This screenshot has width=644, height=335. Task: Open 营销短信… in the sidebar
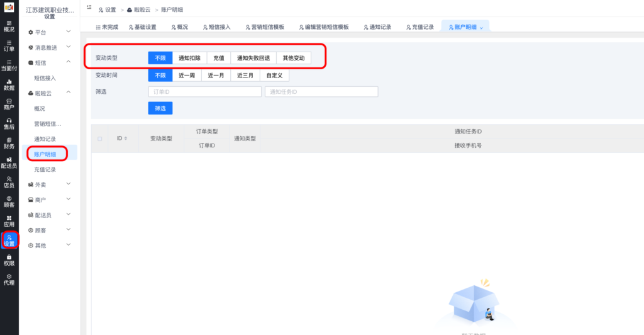[x=49, y=123]
